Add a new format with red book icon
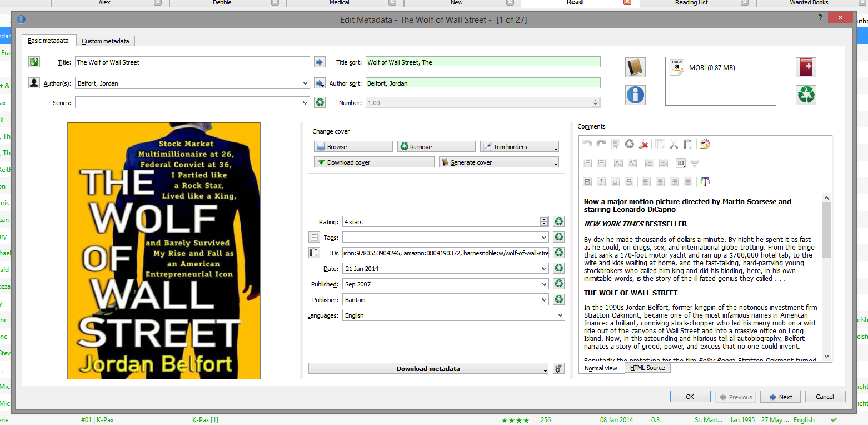The height and width of the screenshot is (425, 868). click(806, 67)
